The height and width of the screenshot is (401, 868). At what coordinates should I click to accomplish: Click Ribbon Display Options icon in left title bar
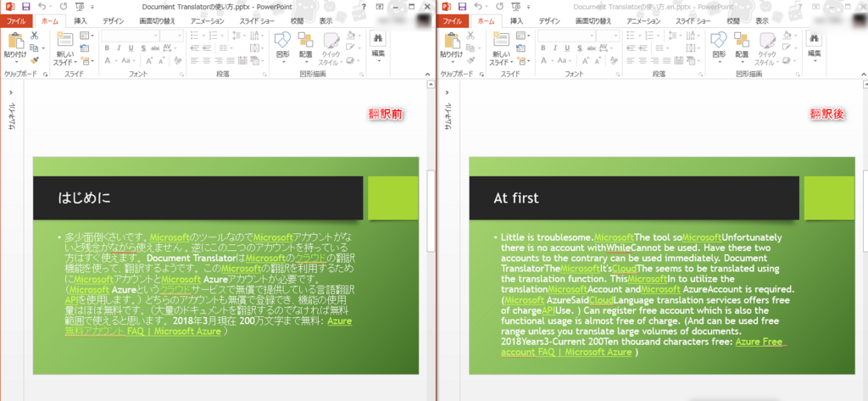point(379,7)
